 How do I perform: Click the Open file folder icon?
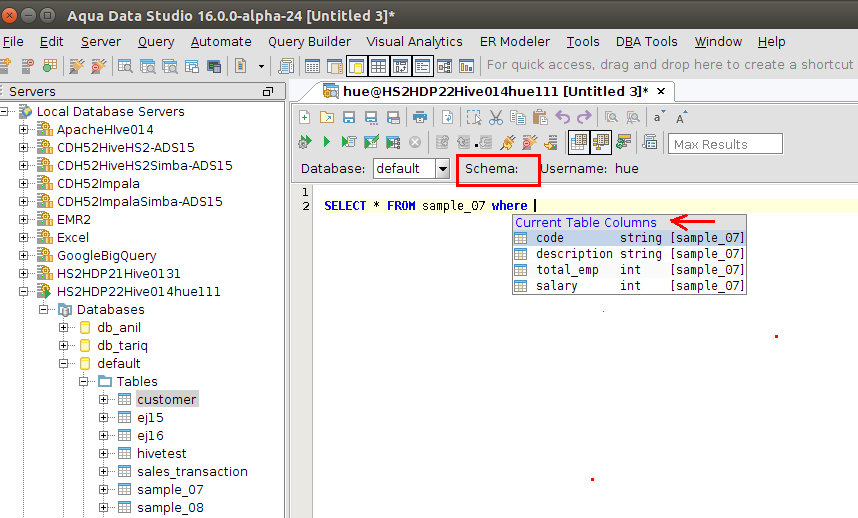tap(327, 117)
